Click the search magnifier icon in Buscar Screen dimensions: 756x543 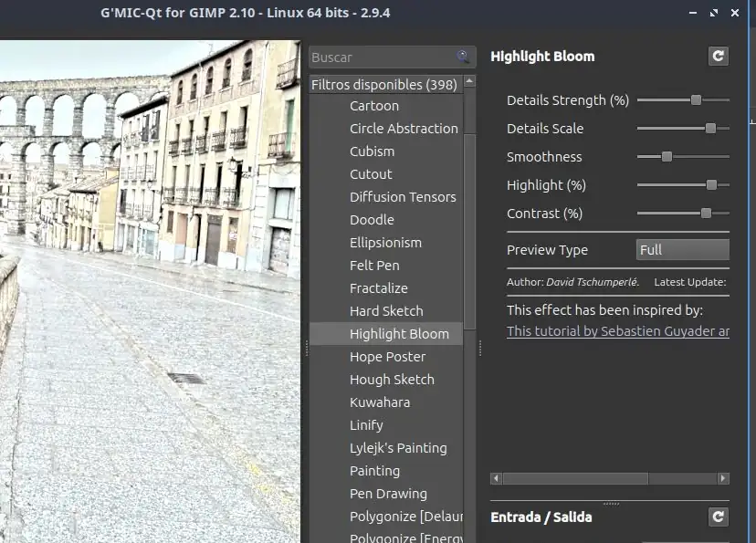point(463,57)
